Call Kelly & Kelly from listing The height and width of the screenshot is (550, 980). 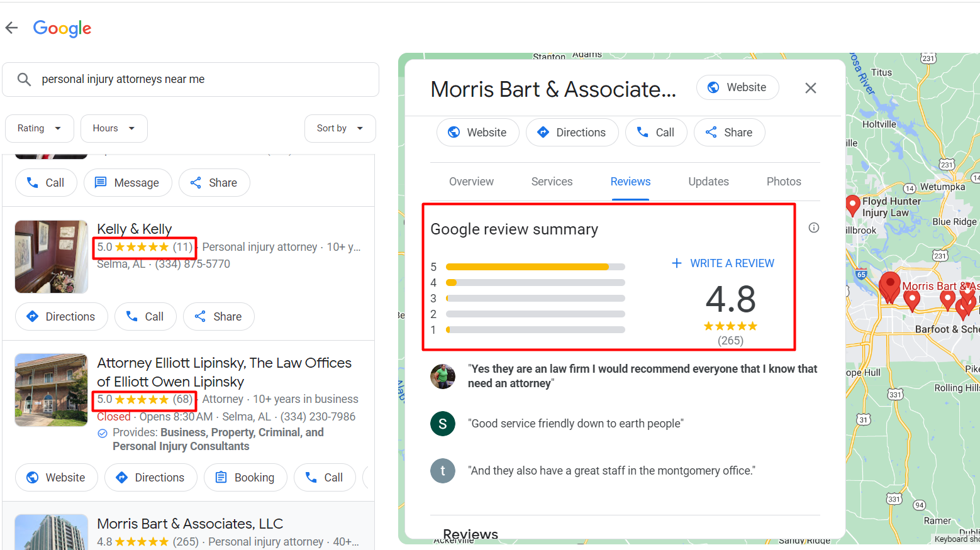coord(145,316)
